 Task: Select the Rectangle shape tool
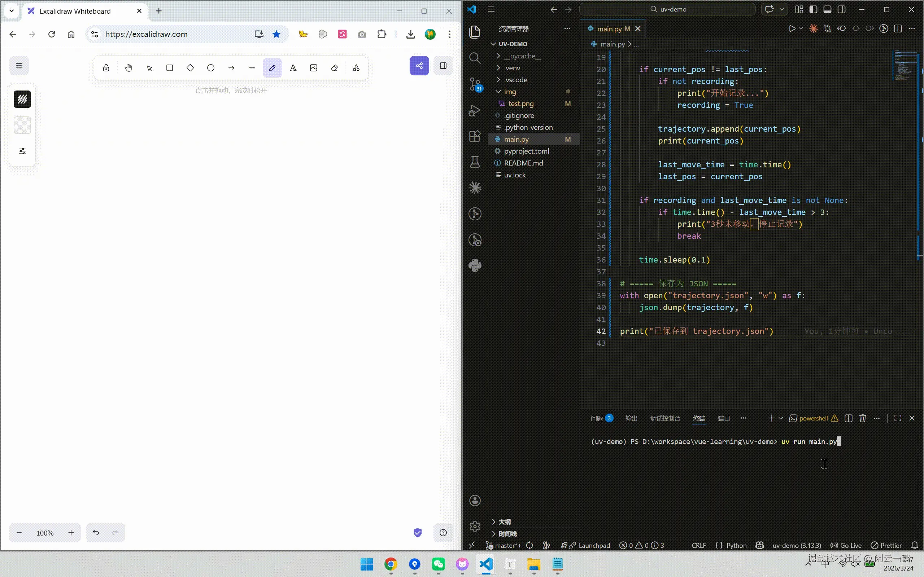point(170,68)
